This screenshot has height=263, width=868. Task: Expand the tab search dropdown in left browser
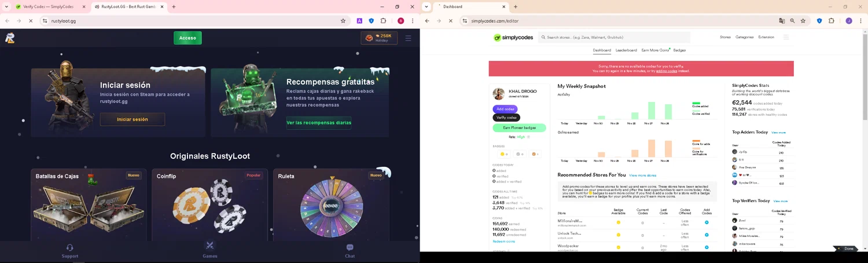point(6,7)
